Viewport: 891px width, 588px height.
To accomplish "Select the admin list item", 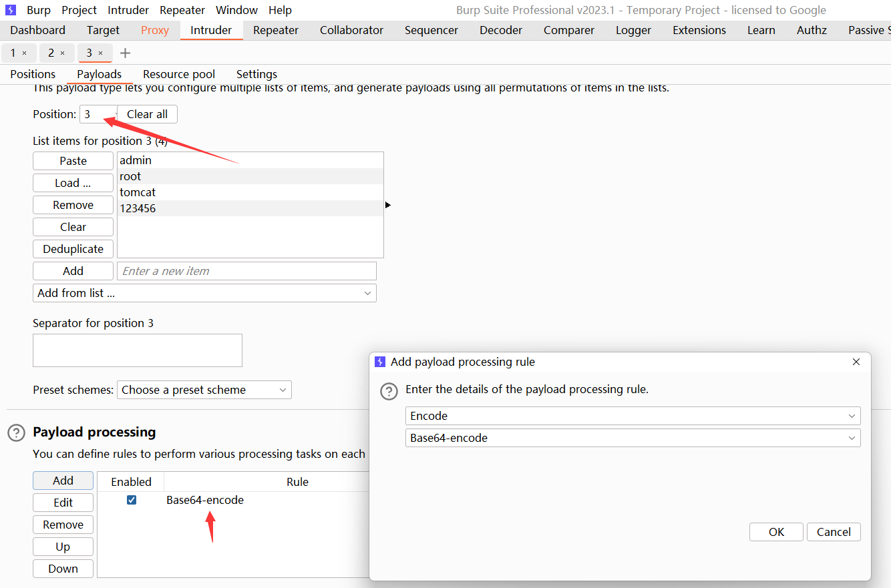I will pyautogui.click(x=250, y=160).
